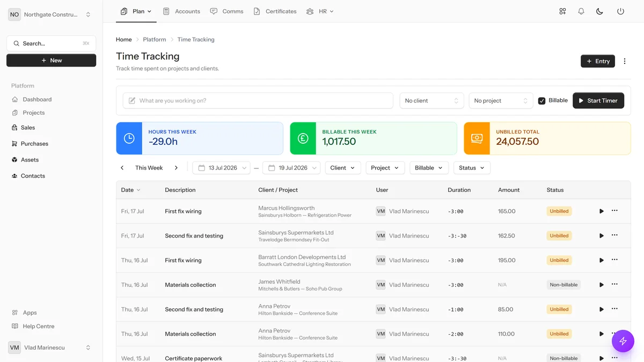
Task: Open the 13 Jul 2026 start date picker
Action: point(221,168)
